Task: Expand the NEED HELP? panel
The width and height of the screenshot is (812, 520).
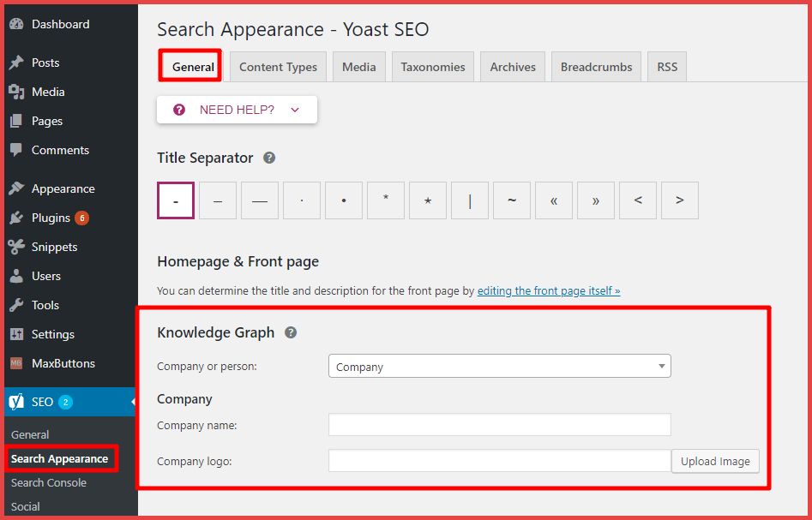Action: point(237,110)
